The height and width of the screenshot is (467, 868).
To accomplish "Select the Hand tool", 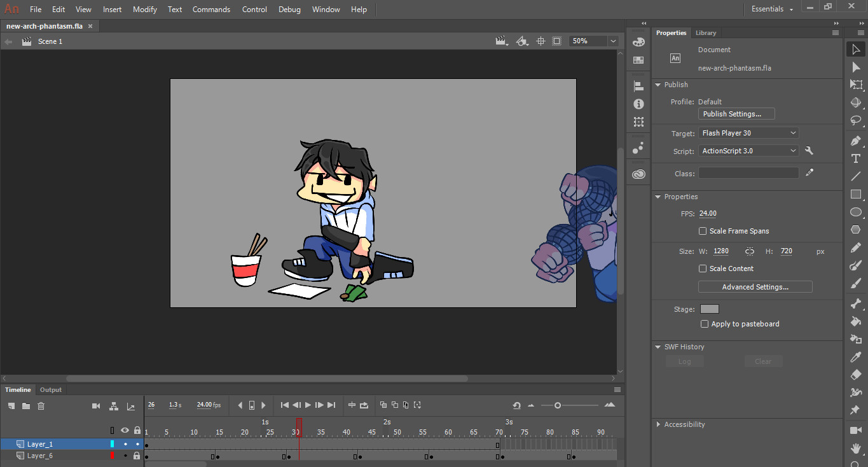I will coord(856,448).
